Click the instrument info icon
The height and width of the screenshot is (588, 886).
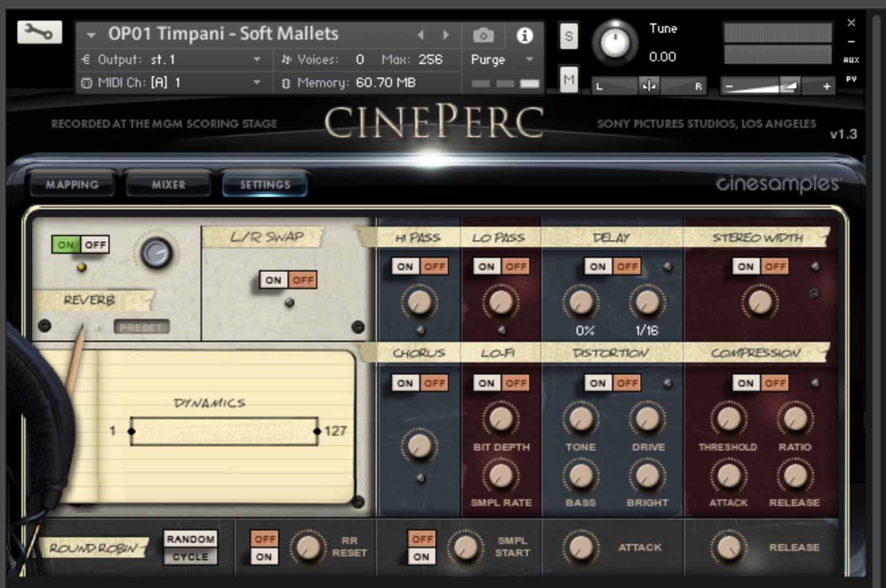[524, 34]
